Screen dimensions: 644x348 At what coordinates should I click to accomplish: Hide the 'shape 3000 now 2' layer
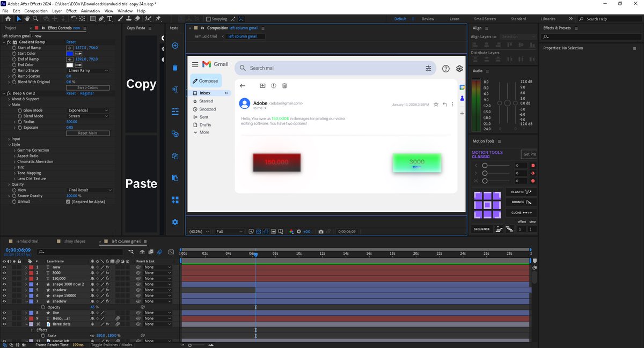[x=4, y=284]
